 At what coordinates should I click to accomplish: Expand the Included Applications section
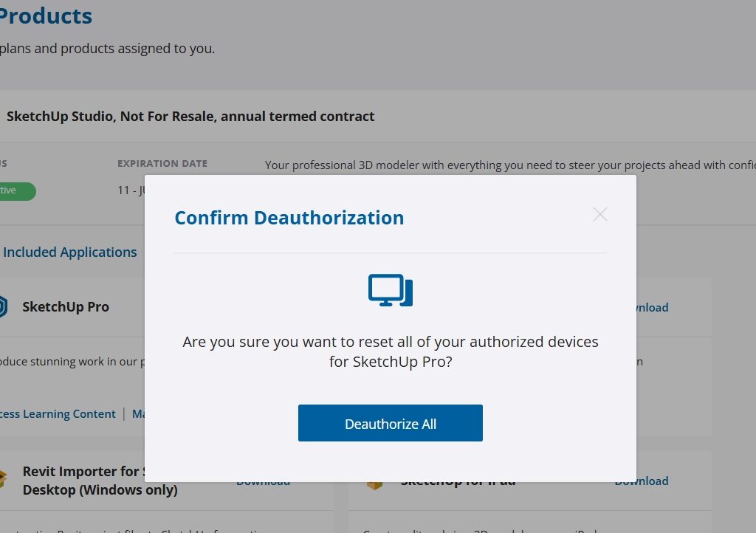pos(69,252)
